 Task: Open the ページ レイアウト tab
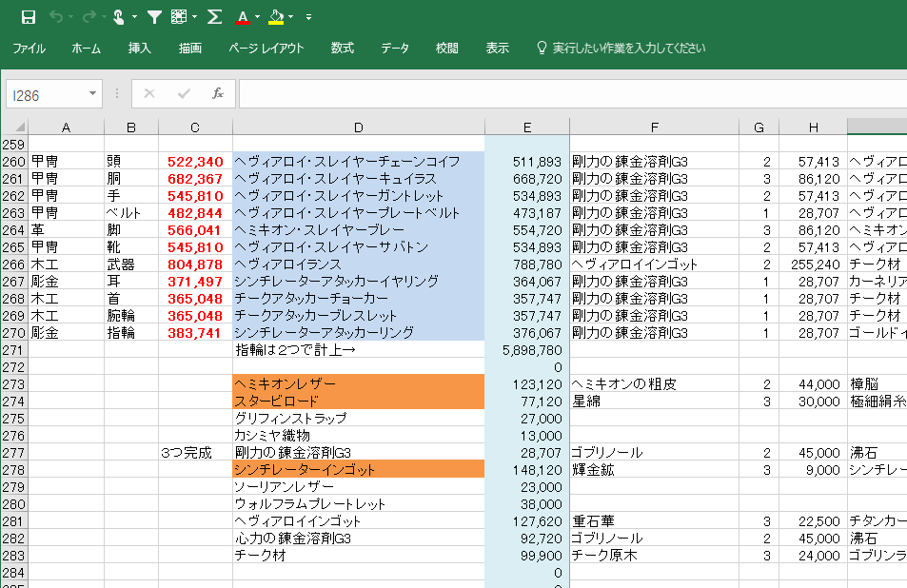pyautogui.click(x=266, y=49)
